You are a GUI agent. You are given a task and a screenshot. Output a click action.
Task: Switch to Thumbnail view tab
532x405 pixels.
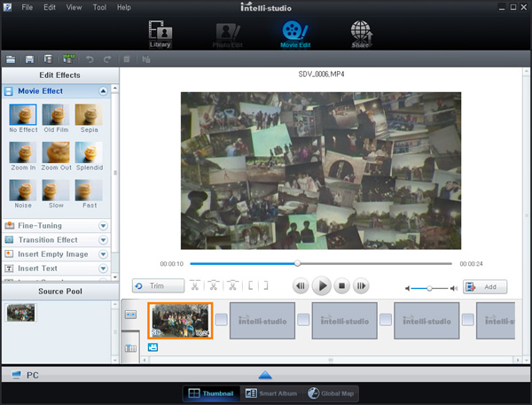[211, 393]
